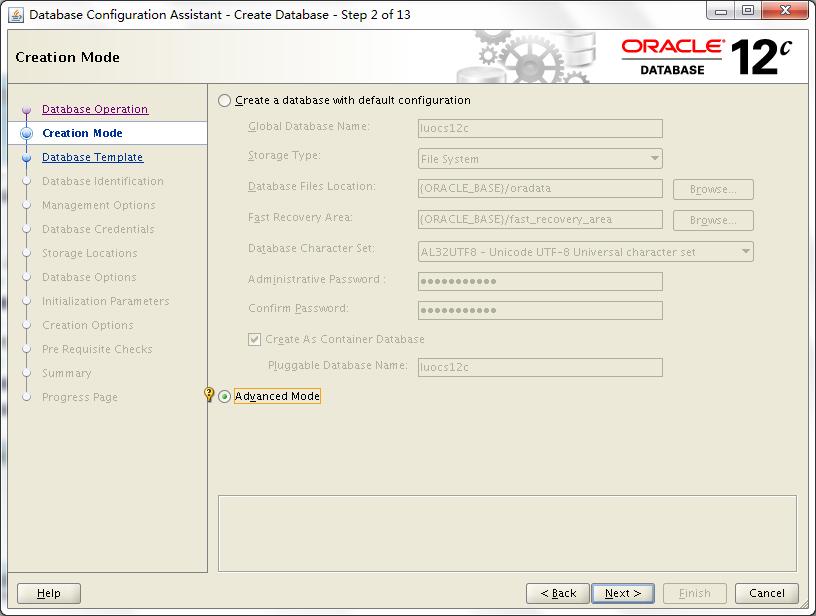Click the Back button
Screen dimensions: 816x616
558,593
